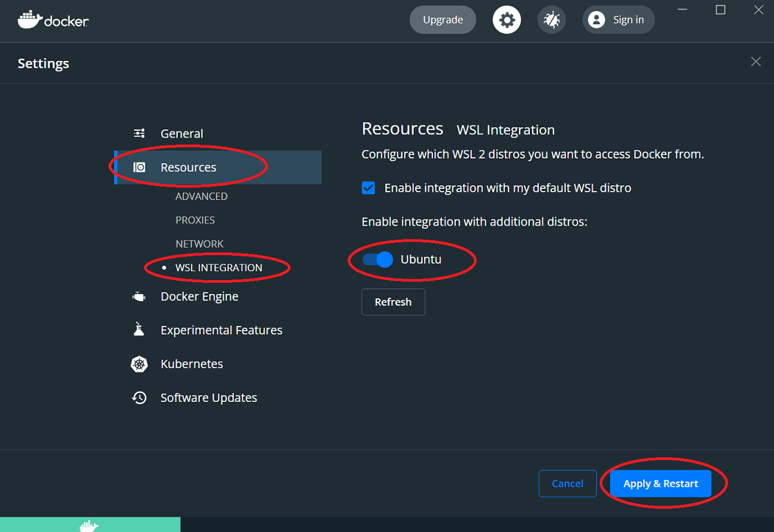Close the Docker Desktop window
Viewport: 774px width, 532px height.
[x=759, y=10]
